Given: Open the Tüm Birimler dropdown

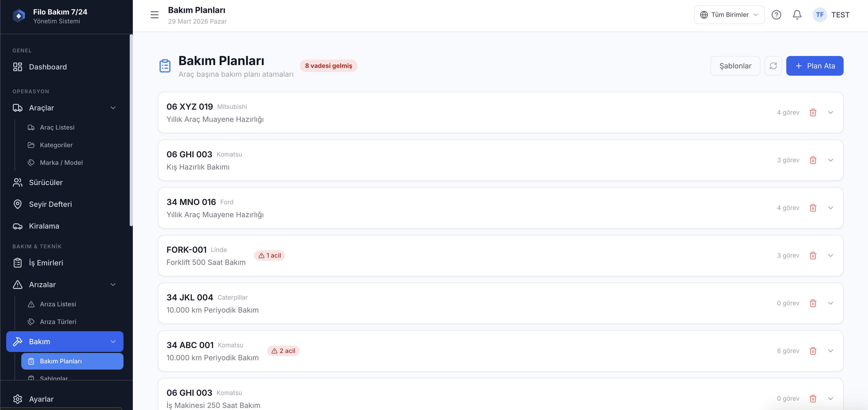Looking at the screenshot, I should [x=729, y=15].
